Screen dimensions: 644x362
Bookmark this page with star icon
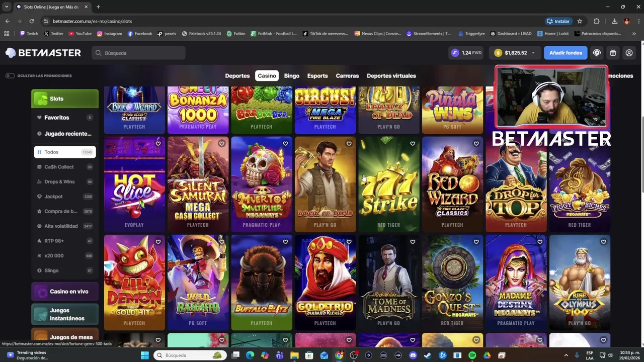(580, 21)
